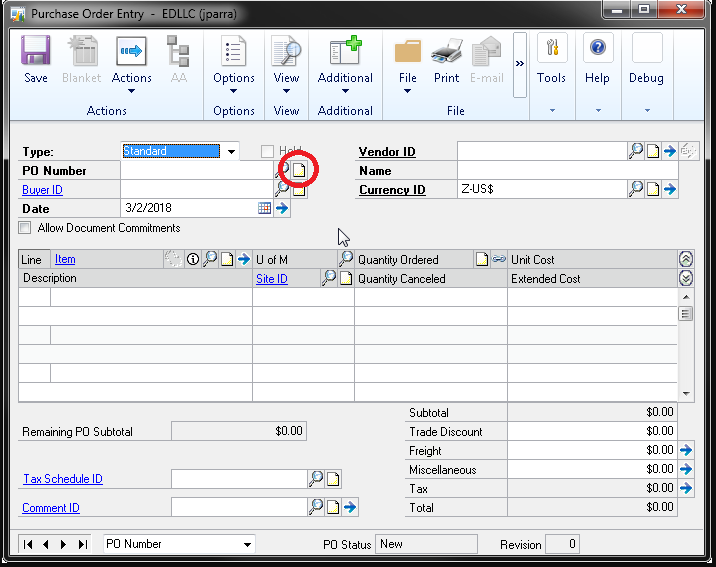Toggle the Hold checkbox
The image size is (716, 567).
click(x=267, y=151)
